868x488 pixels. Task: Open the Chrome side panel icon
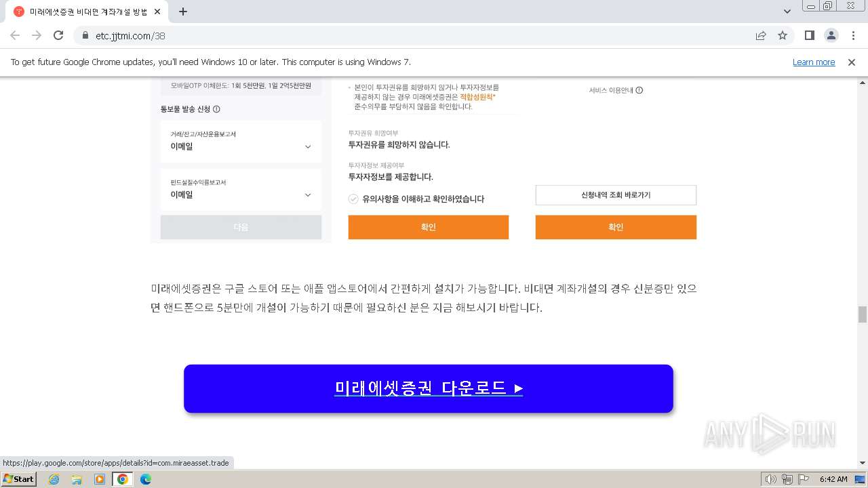pos(809,35)
